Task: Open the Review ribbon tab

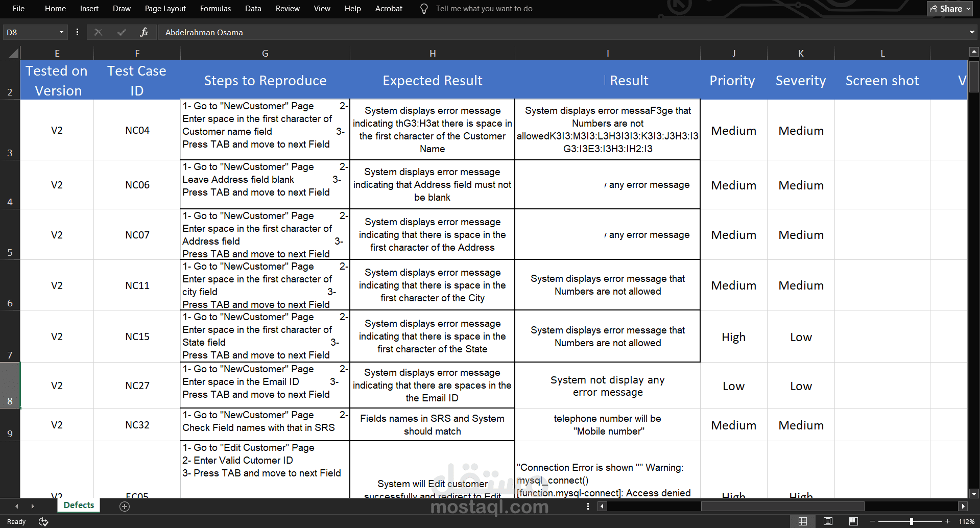Action: tap(288, 9)
